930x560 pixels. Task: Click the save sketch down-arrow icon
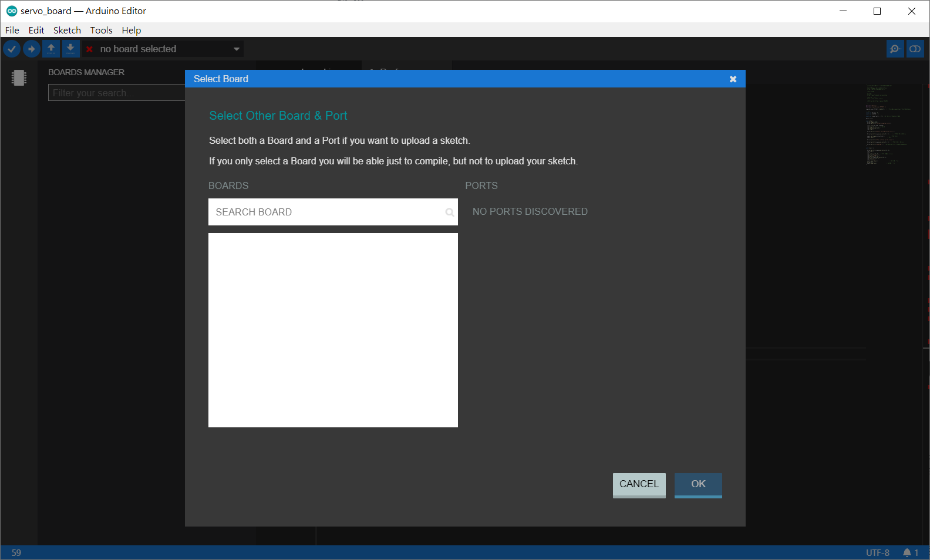tap(70, 49)
